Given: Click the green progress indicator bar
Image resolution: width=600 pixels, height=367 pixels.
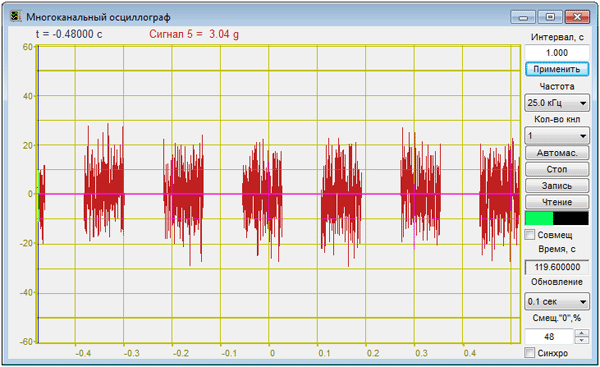Looking at the screenshot, I should click(x=539, y=219).
